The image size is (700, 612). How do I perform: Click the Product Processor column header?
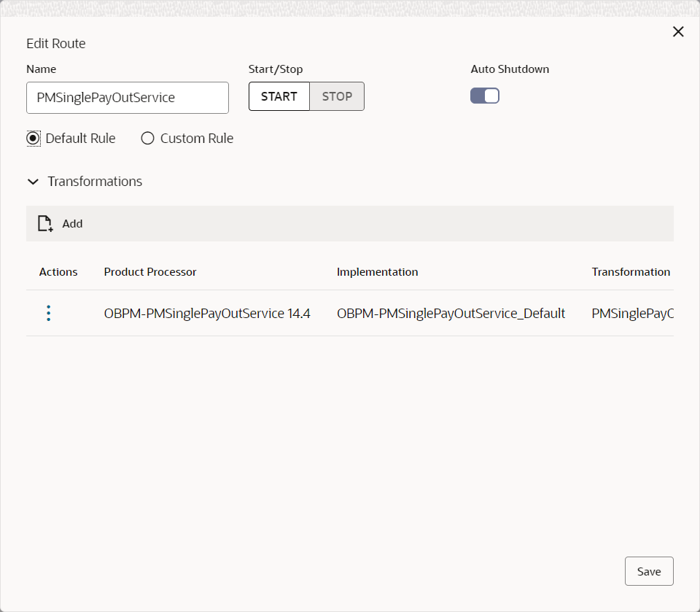pyautogui.click(x=150, y=272)
